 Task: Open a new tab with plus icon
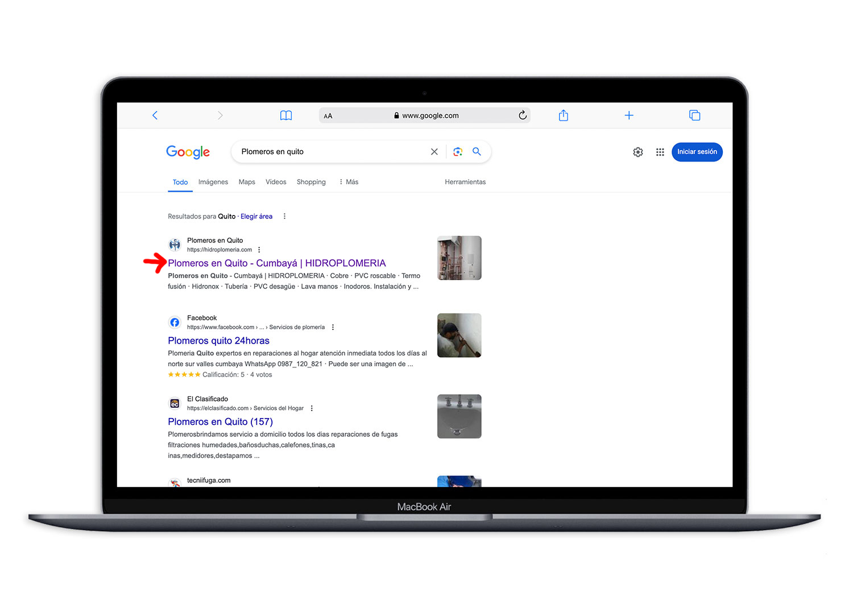pyautogui.click(x=629, y=115)
